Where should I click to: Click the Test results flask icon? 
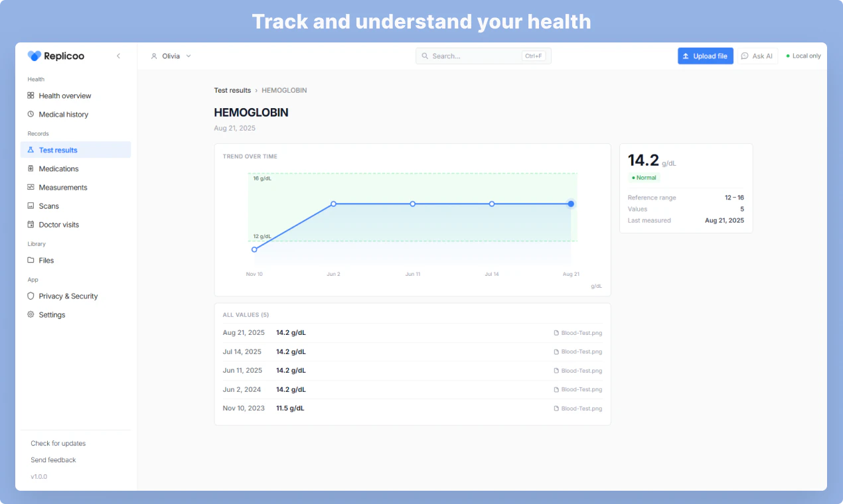(31, 150)
